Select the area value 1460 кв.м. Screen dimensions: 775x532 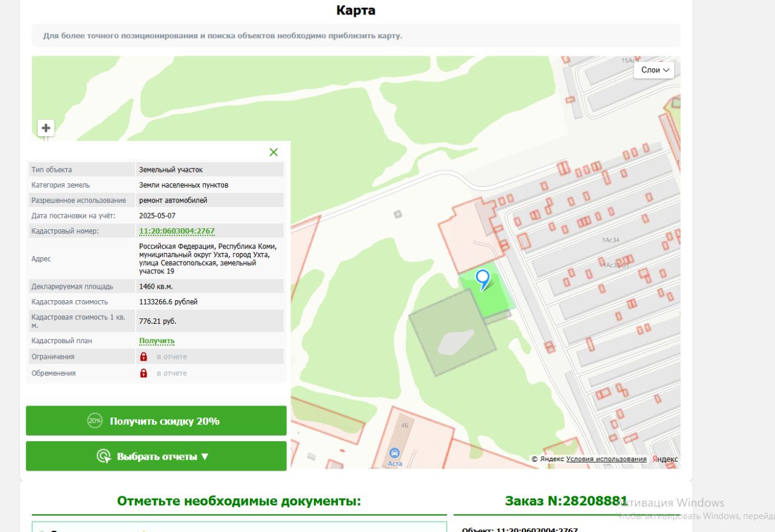[x=156, y=286]
